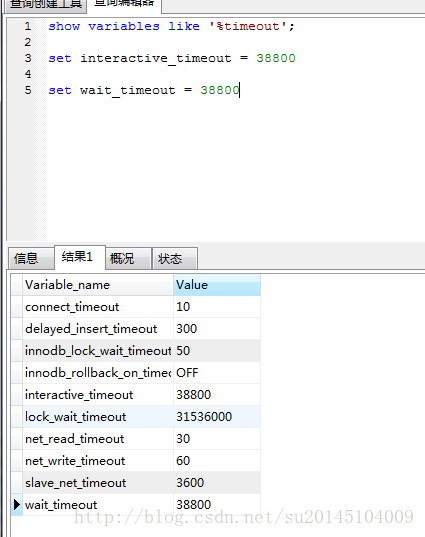This screenshot has height=537, width=425.
Task: Place cursor in 'show variables like' line
Action: tap(171, 26)
